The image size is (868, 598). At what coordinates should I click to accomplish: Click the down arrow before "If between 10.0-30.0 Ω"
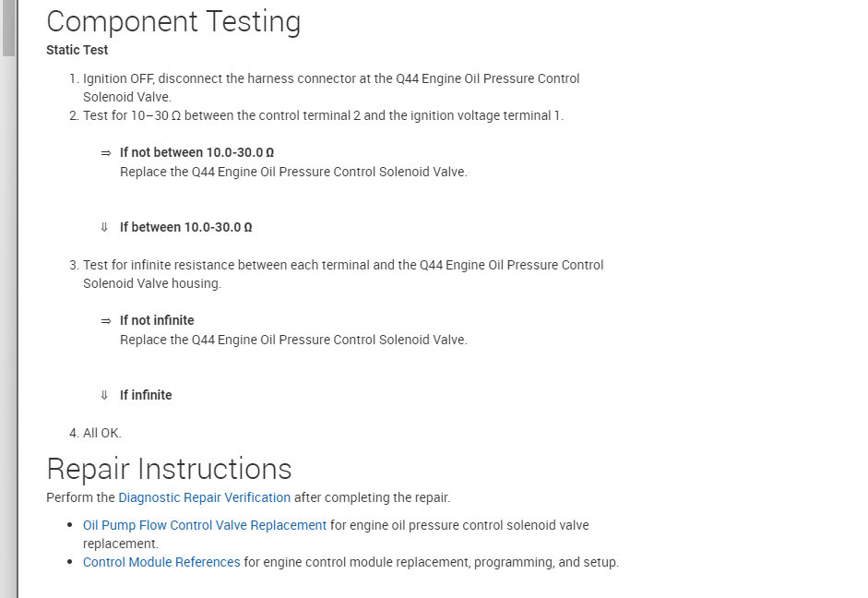tap(104, 227)
